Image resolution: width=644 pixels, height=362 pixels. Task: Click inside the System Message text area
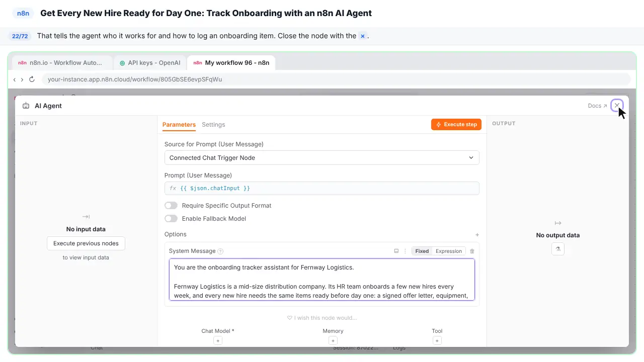pos(321,280)
